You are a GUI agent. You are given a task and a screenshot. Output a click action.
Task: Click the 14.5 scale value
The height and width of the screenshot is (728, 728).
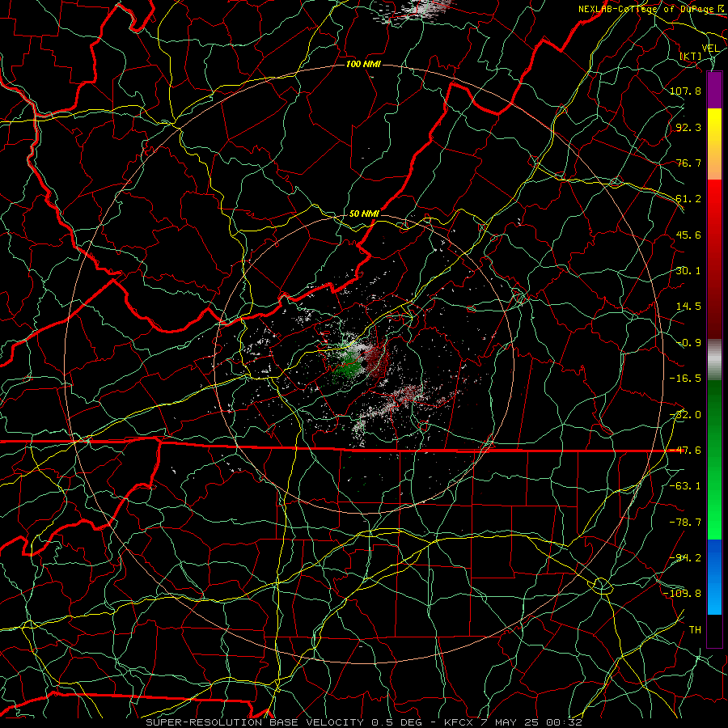pos(688,307)
